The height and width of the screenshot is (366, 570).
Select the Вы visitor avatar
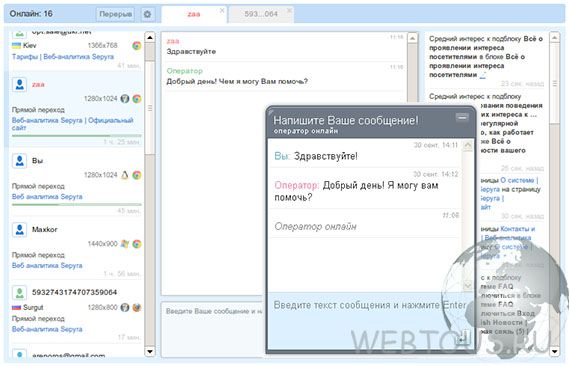[x=20, y=161]
